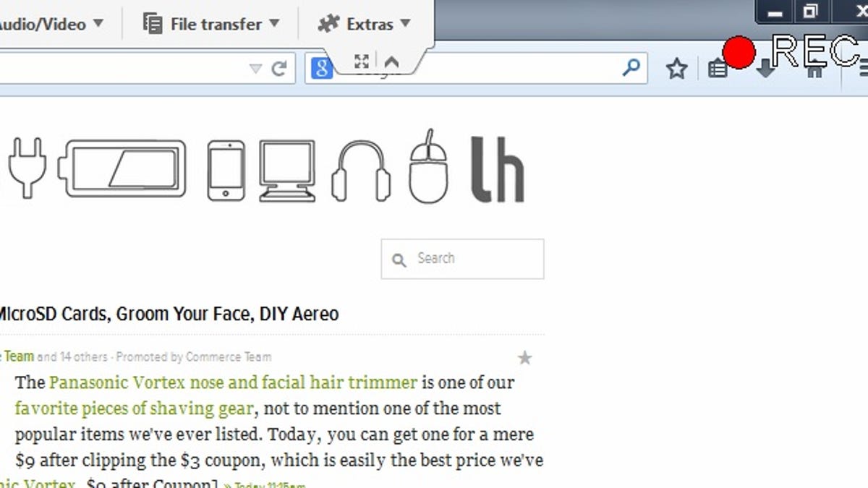The image size is (868, 488).
Task: Click the headphones icon
Action: click(x=361, y=171)
